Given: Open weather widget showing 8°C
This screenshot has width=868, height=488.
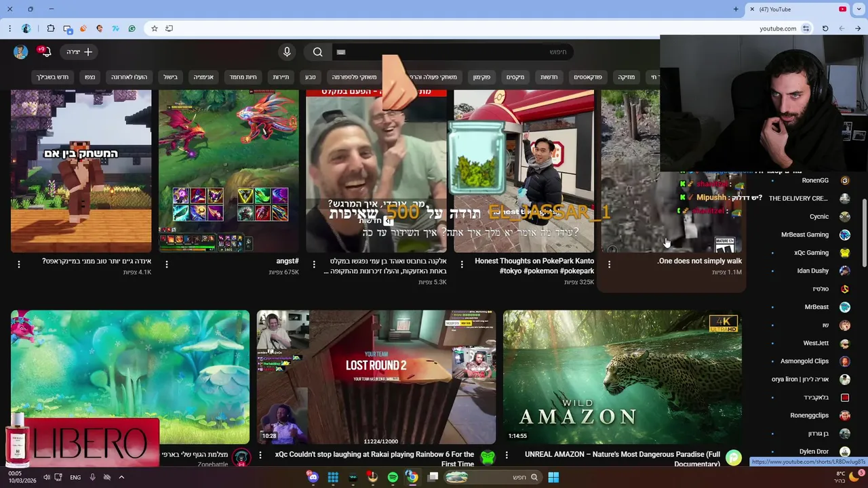Looking at the screenshot, I should 846,477.
